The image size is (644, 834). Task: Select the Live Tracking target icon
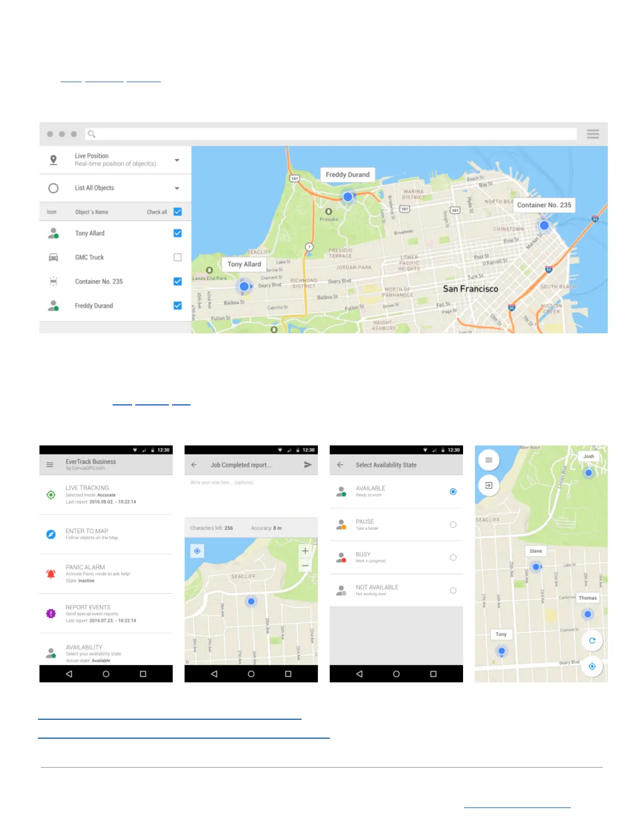(51, 494)
